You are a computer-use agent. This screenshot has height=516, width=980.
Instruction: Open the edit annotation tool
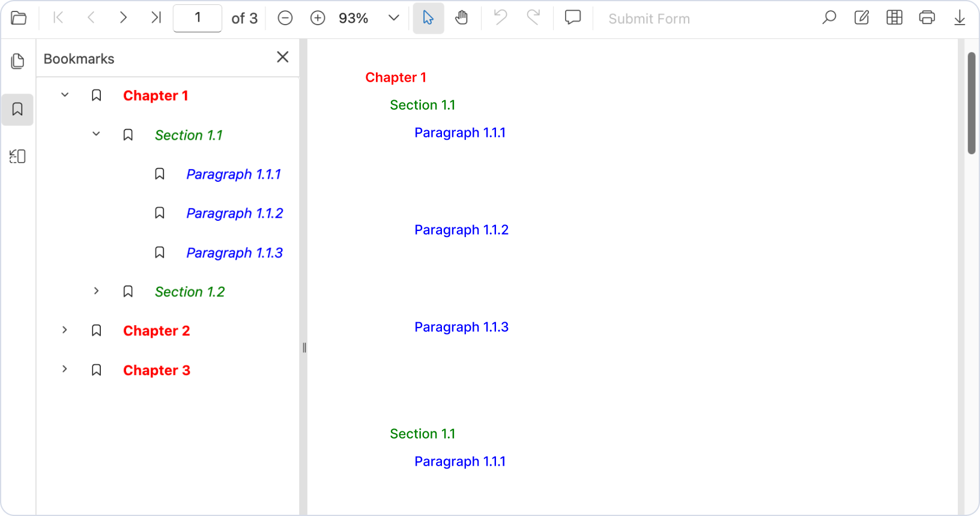[862, 18]
